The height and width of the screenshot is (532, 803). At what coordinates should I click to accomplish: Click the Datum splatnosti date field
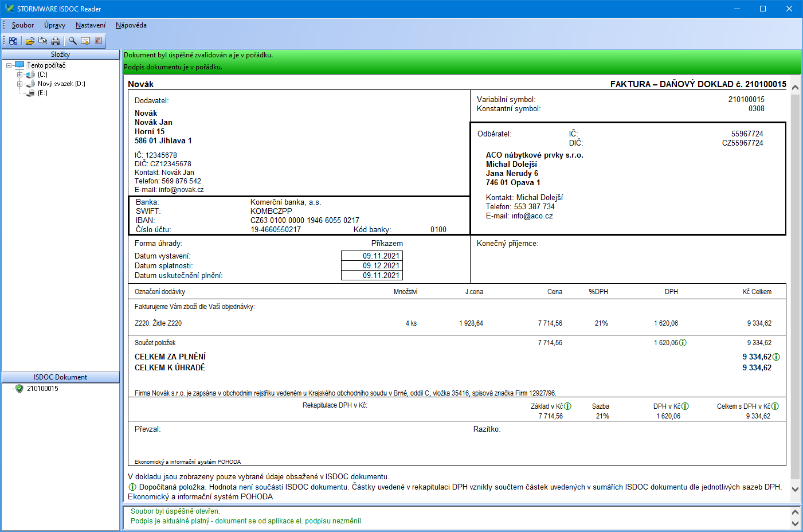click(372, 266)
